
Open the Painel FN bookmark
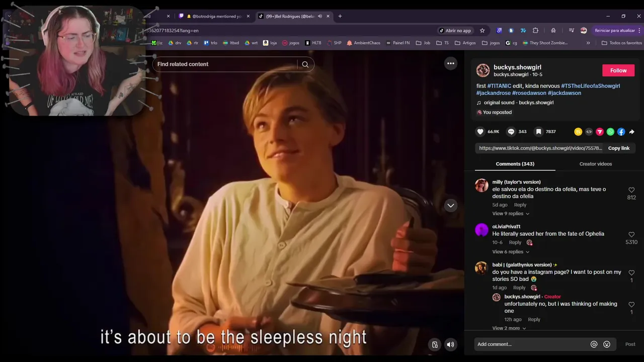click(x=397, y=43)
